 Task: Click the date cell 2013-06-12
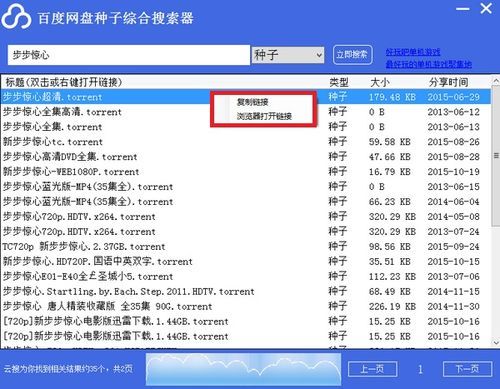click(454, 112)
